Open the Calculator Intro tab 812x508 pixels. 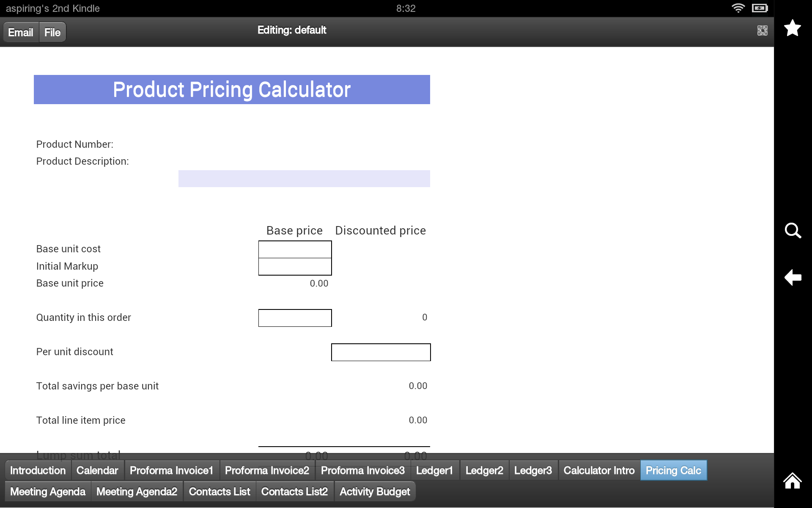click(599, 470)
